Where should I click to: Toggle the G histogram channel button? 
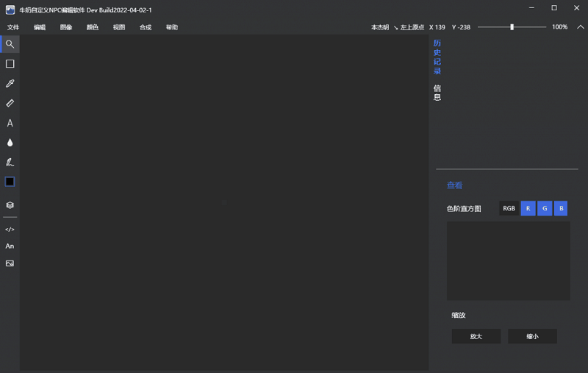click(x=545, y=208)
